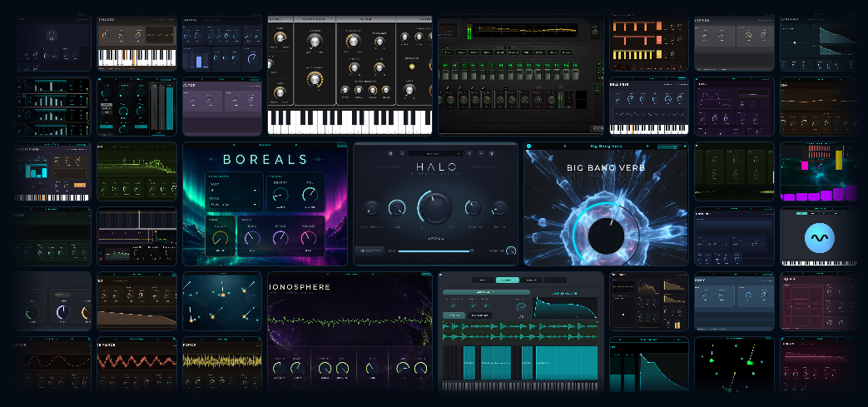Click the vintage synth's large piano keyboard
This screenshot has height=407, width=868.
click(x=350, y=122)
